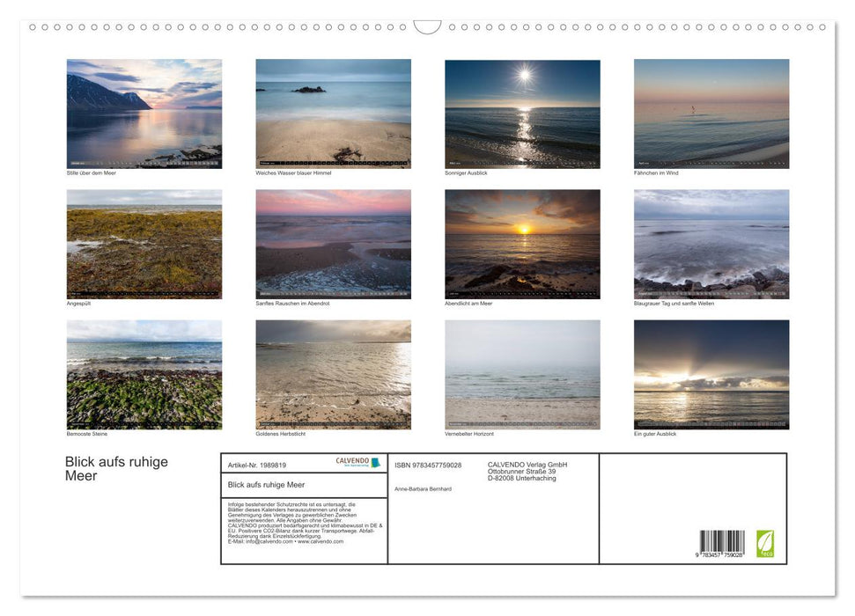This screenshot has height=616, width=855.
Task: Open the 'Abendlicht am Meer' sunset image
Action: pyautogui.click(x=522, y=244)
